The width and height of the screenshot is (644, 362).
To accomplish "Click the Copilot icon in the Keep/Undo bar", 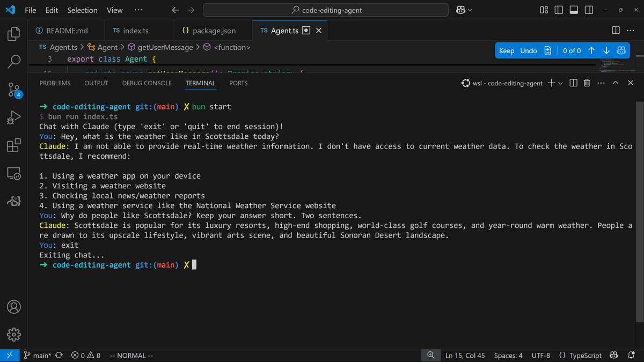I will 621,50.
